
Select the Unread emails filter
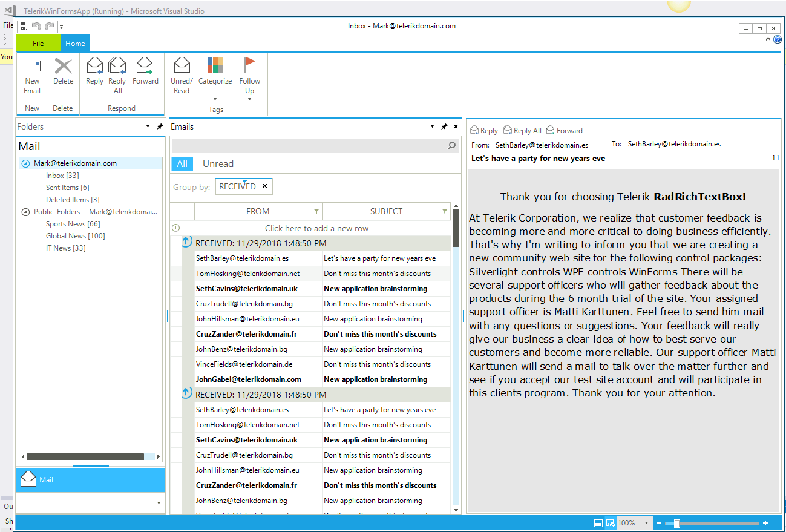point(218,163)
